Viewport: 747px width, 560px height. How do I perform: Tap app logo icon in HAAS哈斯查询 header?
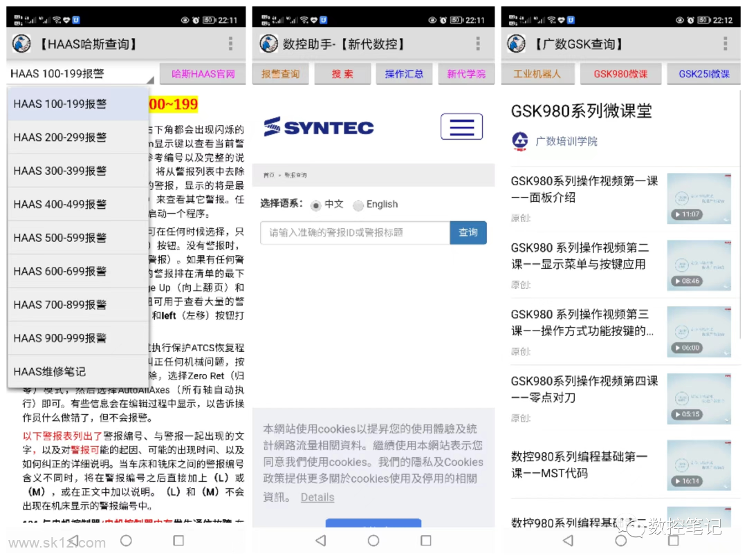tap(21, 44)
